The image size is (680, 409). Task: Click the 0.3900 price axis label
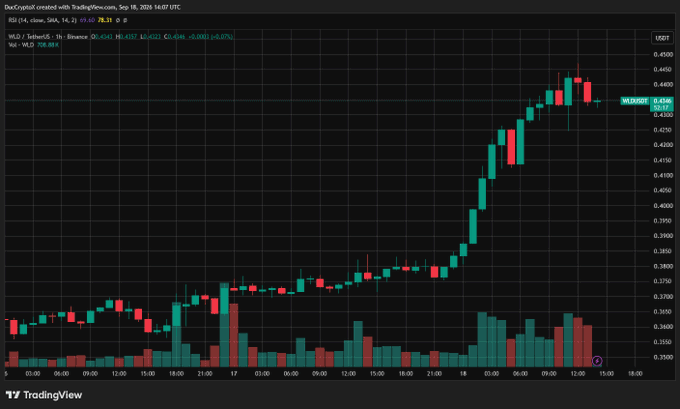tap(663, 236)
